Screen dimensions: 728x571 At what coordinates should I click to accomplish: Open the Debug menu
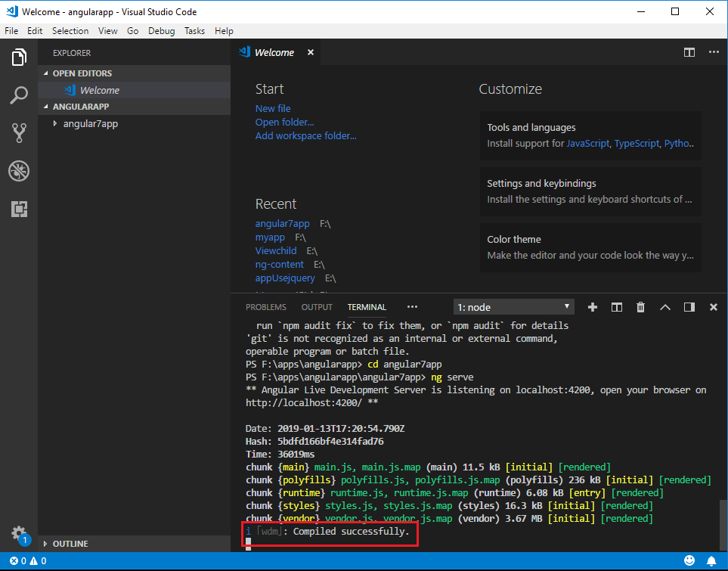tap(162, 31)
